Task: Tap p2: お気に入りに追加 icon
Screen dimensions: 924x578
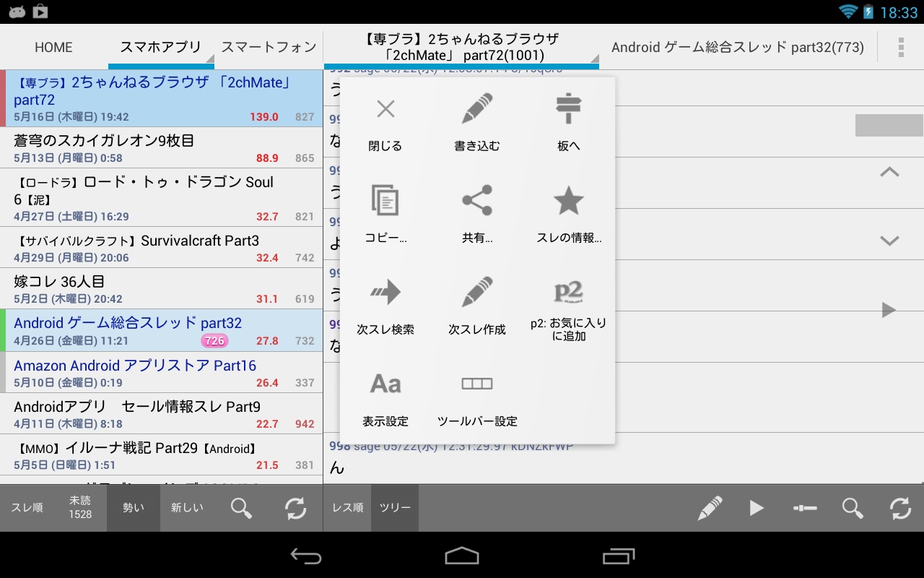Action: (x=569, y=292)
